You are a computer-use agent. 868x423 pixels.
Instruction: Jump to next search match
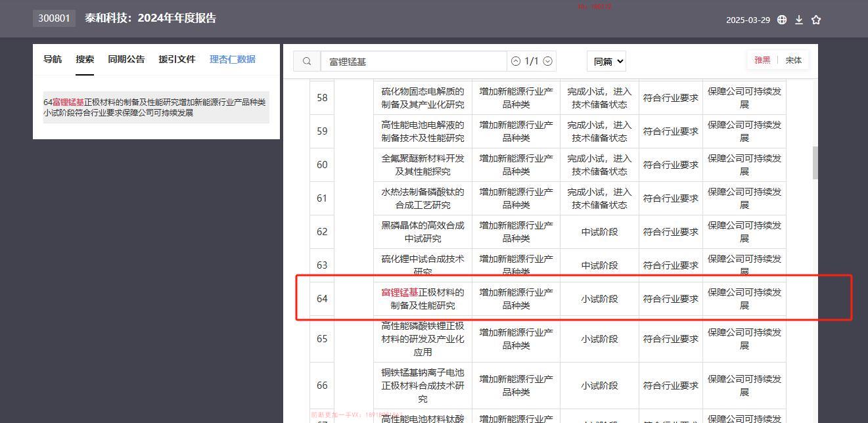(x=547, y=61)
